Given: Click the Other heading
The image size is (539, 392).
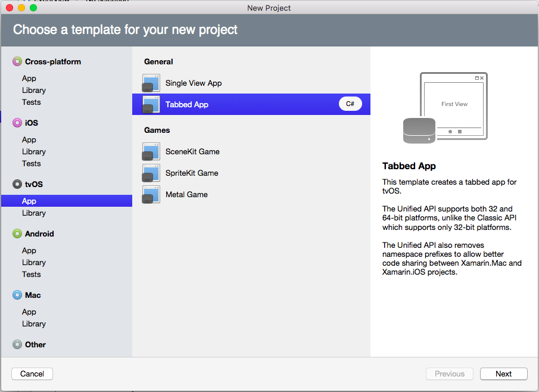Looking at the screenshot, I should pos(35,344).
